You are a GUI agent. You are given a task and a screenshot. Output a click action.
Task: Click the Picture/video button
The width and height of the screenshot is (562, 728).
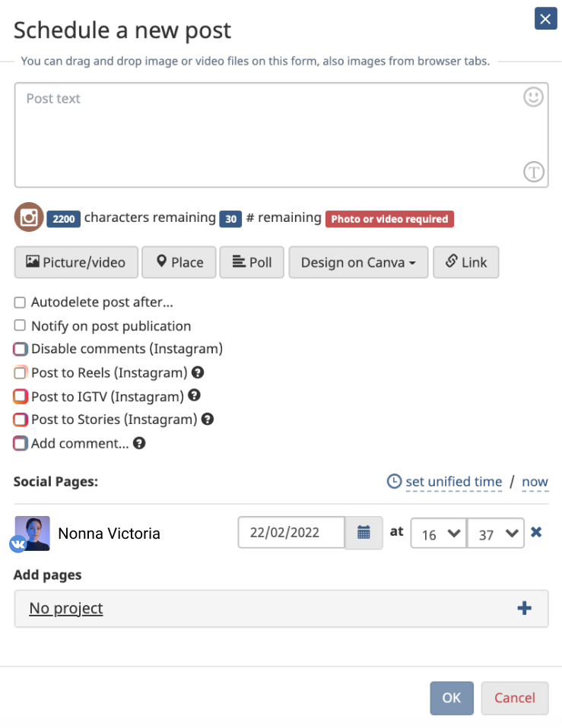(x=76, y=262)
